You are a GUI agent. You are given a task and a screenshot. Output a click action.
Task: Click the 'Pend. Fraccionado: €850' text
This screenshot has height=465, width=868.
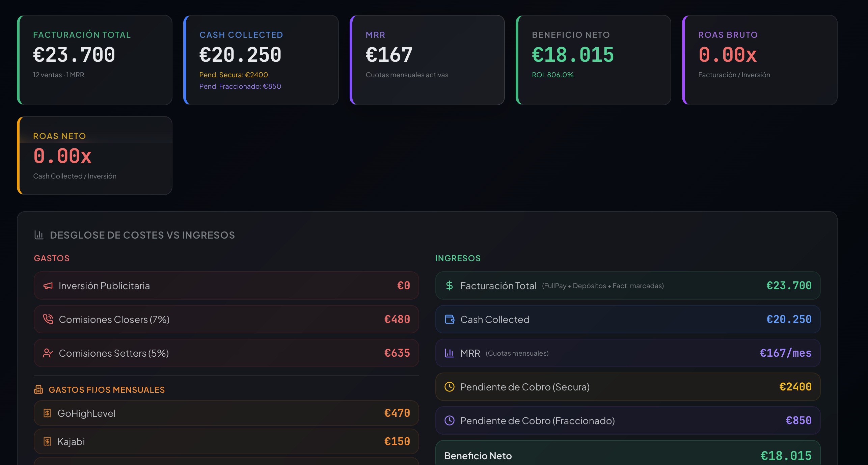click(240, 86)
